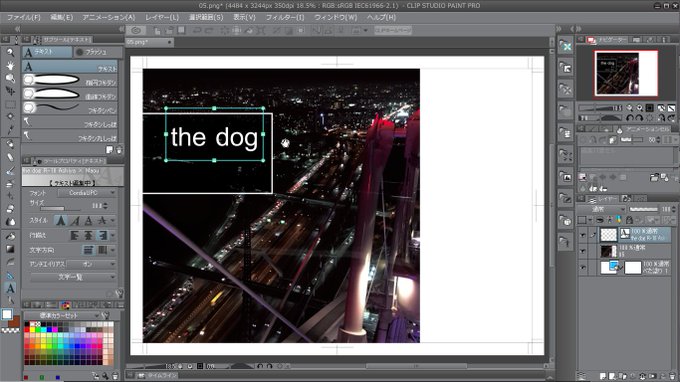This screenshot has height=382, width=680.
Task: Toggle visibility of the photo layer
Action: (582, 251)
